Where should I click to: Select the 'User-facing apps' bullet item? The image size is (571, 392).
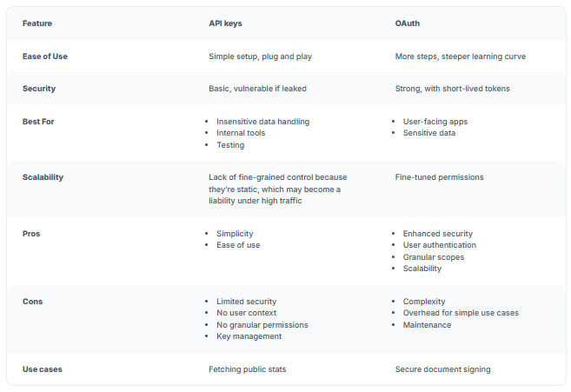point(435,122)
